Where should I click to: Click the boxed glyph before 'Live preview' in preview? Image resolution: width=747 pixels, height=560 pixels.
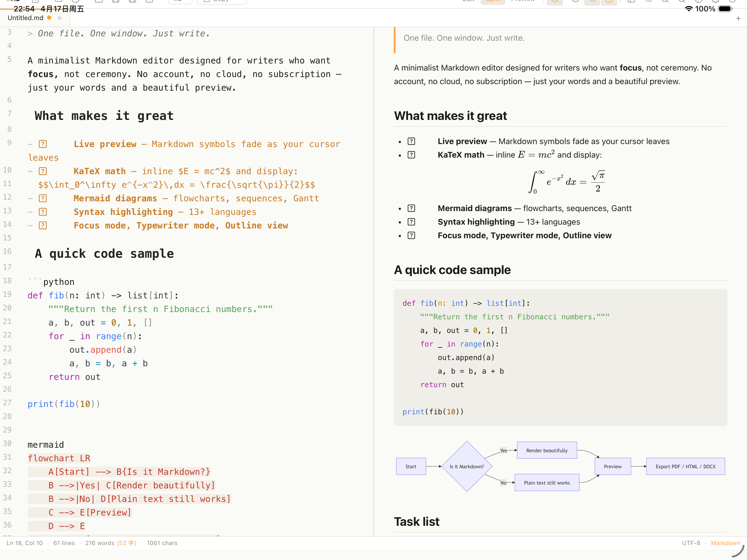(x=411, y=141)
